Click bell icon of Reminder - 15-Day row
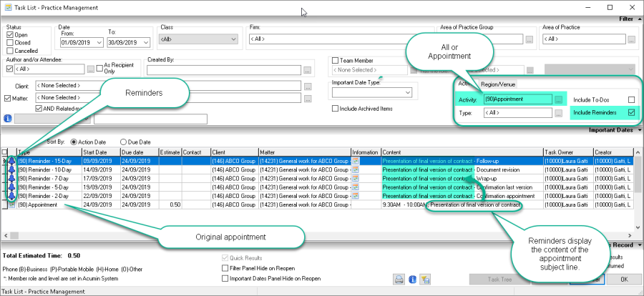The height and width of the screenshot is (296, 644). [12, 161]
